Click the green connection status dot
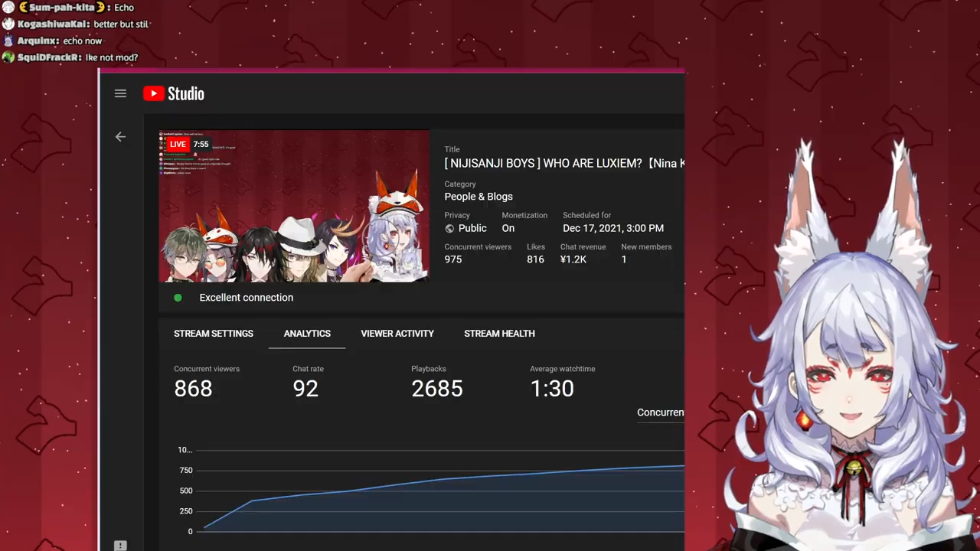The height and width of the screenshot is (551, 980). pos(178,298)
